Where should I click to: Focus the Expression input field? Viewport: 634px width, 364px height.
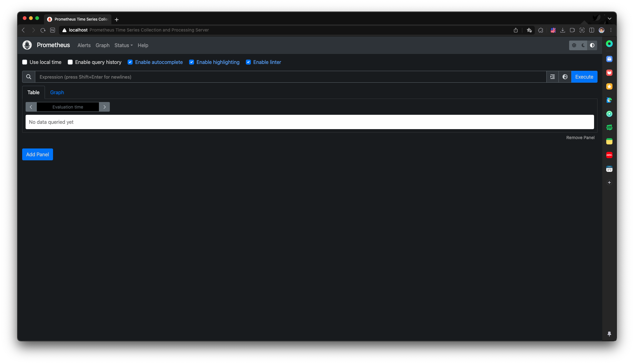[x=290, y=77]
